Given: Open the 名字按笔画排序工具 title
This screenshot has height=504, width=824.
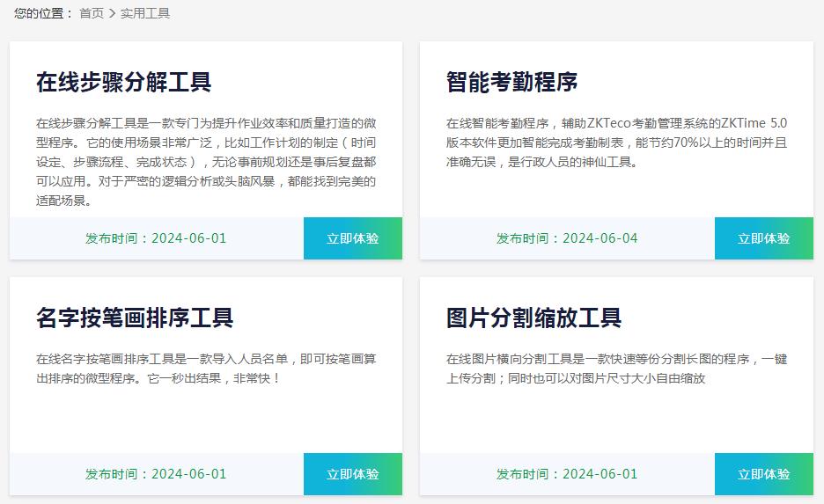Looking at the screenshot, I should [135, 318].
